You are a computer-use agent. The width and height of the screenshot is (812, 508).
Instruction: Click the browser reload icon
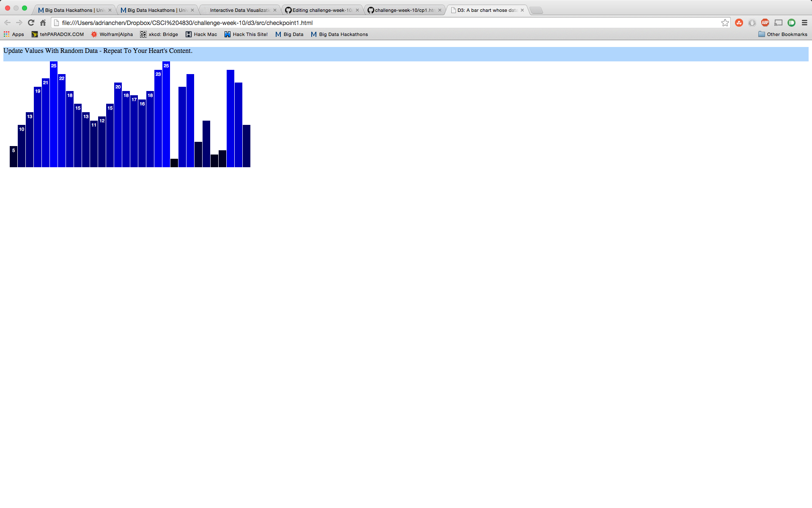31,23
